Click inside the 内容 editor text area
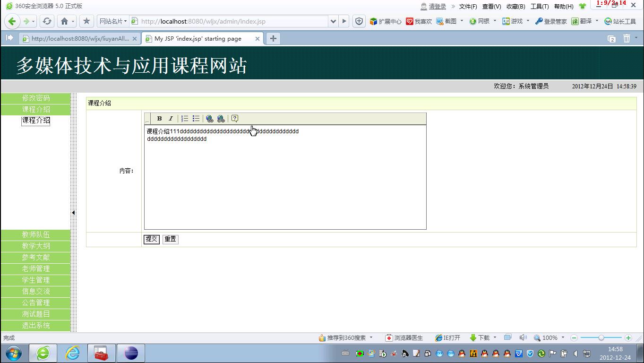This screenshot has height=363, width=644. tap(285, 177)
